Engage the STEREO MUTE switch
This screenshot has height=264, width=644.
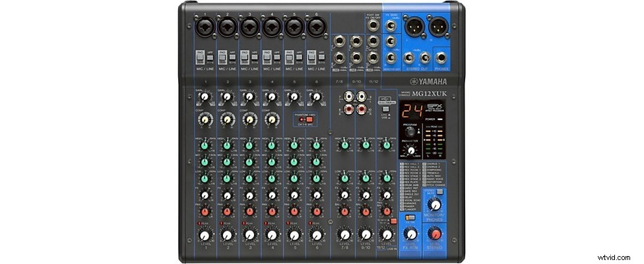pos(439,192)
